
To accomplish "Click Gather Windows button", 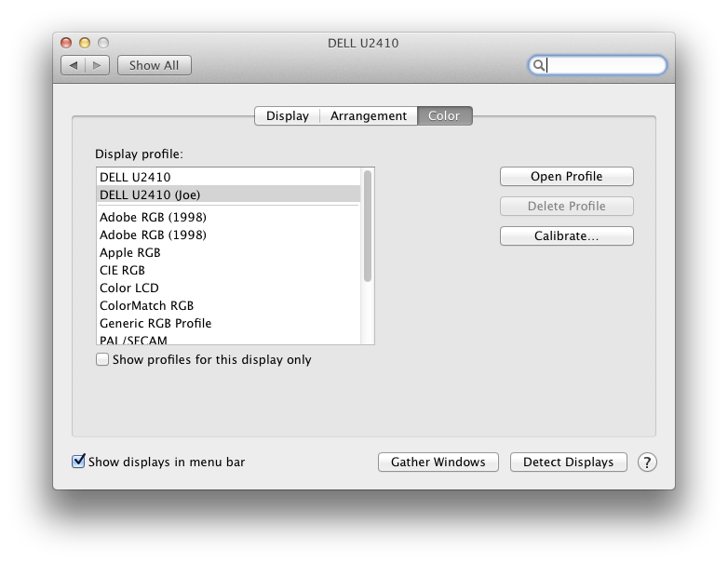I will 438,462.
